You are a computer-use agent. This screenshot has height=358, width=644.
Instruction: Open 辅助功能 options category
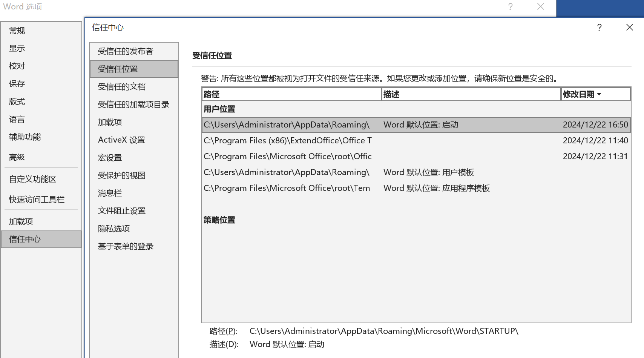(x=41, y=137)
